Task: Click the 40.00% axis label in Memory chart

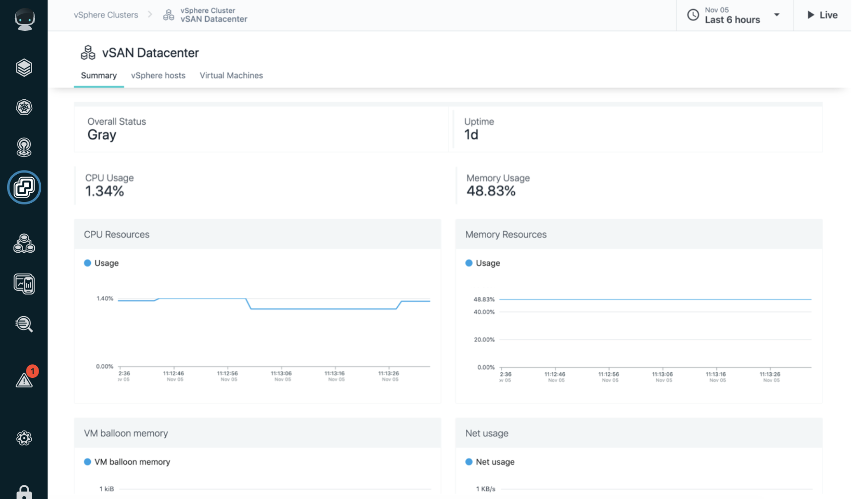Action: (484, 312)
